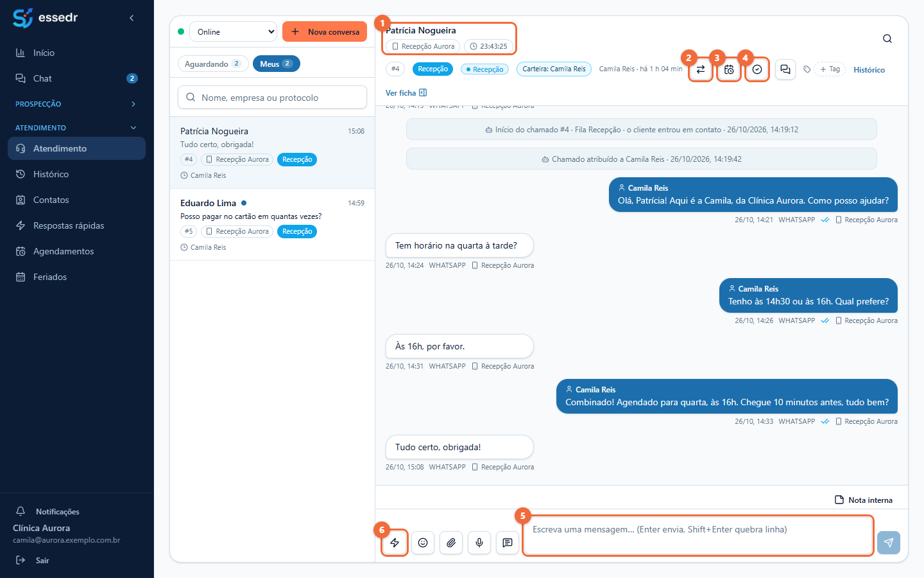924x578 pixels.
Task: Click the Ver ficha link
Action: 406,93
